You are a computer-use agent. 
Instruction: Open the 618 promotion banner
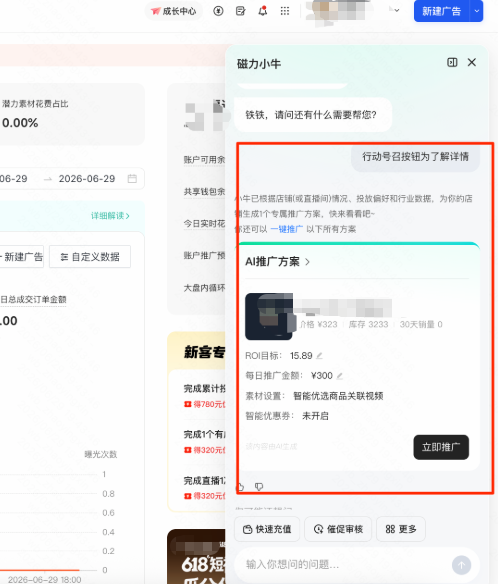[x=196, y=556]
